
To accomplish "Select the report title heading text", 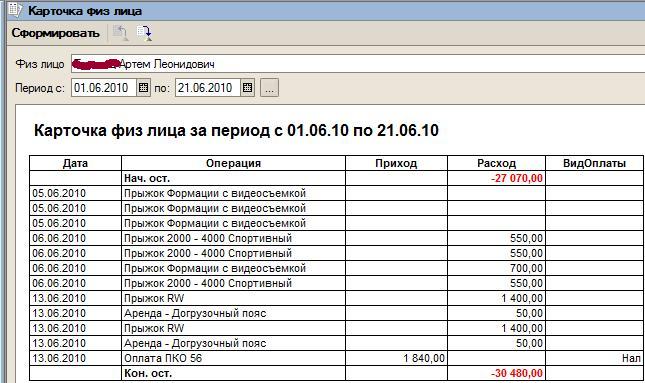I will click(236, 130).
